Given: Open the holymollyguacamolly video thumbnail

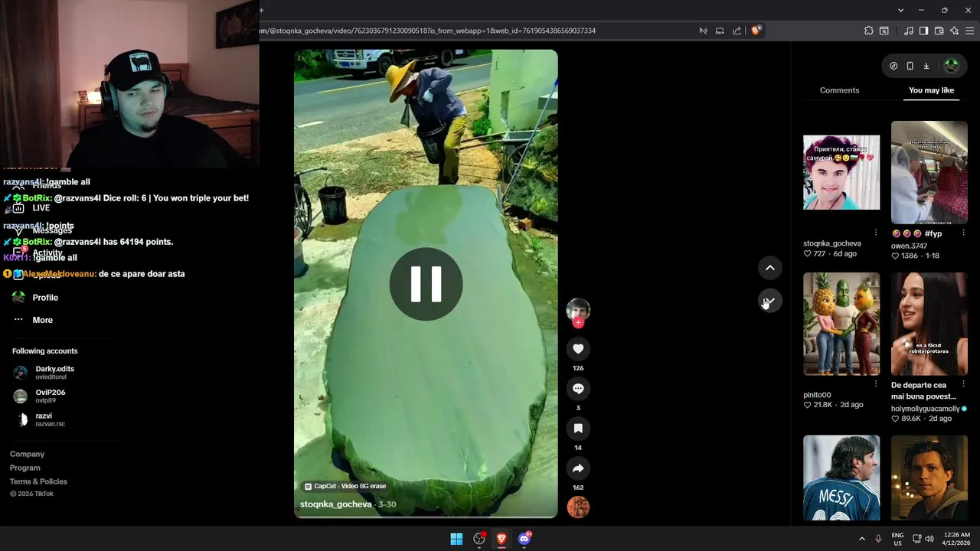Looking at the screenshot, I should 929,324.
